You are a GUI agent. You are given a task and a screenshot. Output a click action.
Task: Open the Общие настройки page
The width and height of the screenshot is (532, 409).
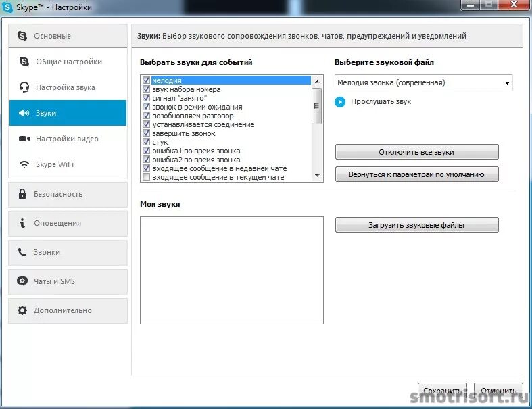tap(68, 62)
